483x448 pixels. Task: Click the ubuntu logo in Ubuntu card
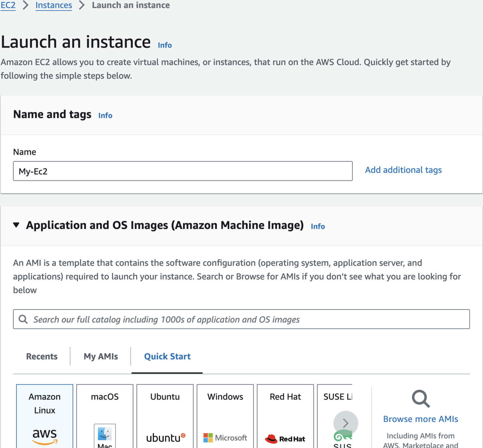pyautogui.click(x=166, y=438)
